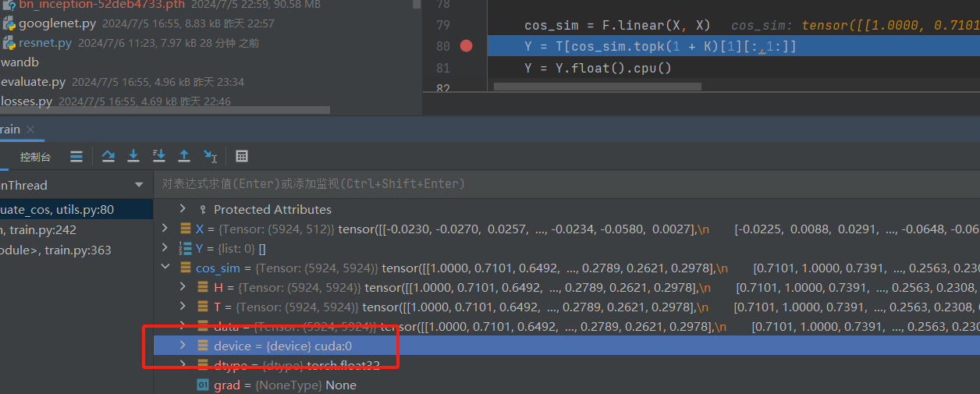Select the bn_inception-52deb4733.pth file
The image size is (980, 394).
coord(102,5)
